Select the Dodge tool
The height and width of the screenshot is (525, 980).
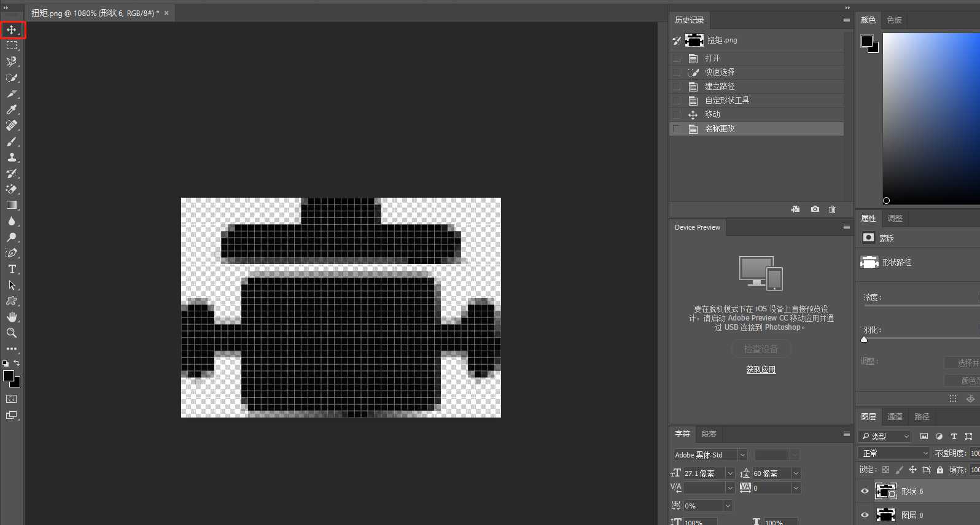[12, 237]
